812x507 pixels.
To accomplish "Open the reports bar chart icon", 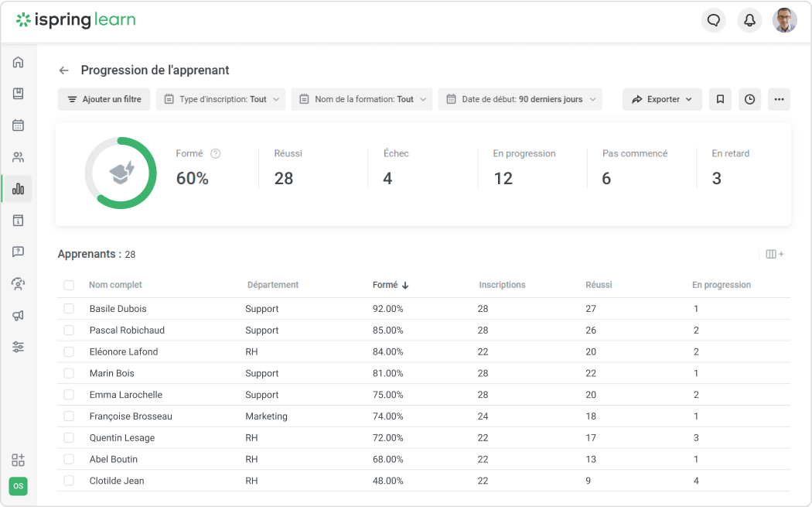I will [x=18, y=189].
